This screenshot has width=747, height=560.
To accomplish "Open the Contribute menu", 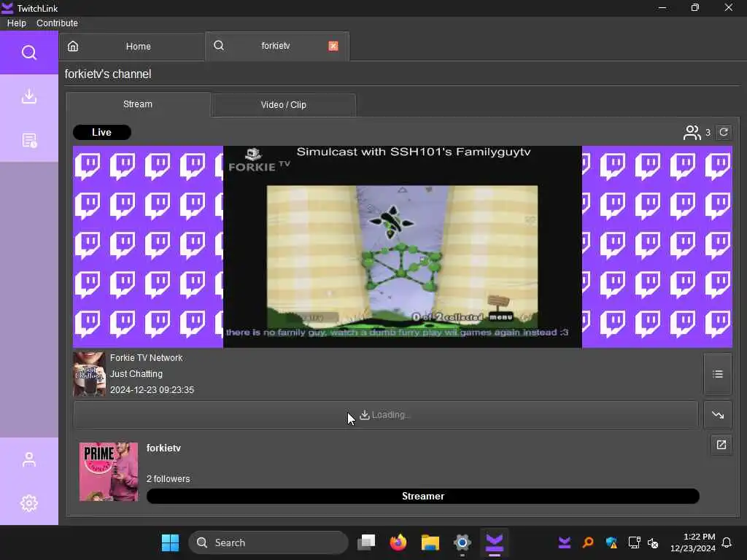I will click(57, 23).
